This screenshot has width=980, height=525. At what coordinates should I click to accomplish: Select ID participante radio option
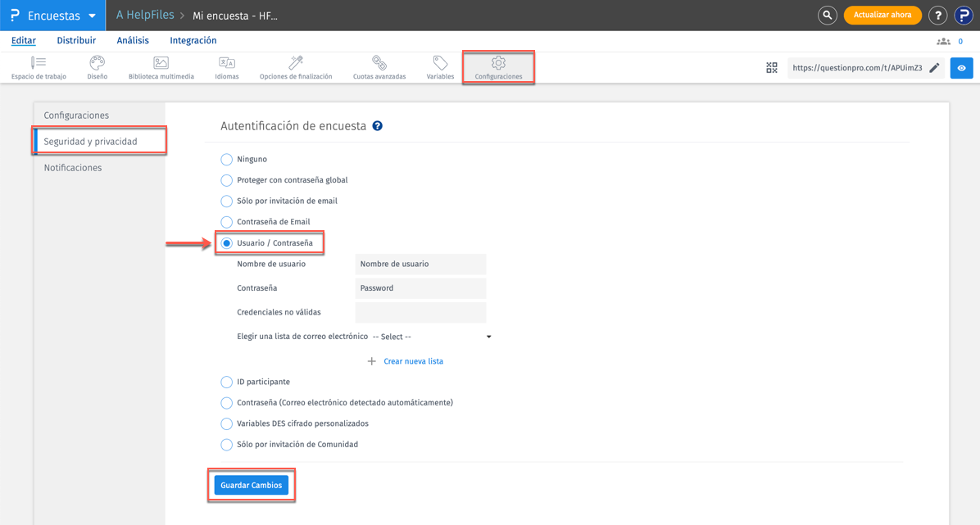[226, 382]
